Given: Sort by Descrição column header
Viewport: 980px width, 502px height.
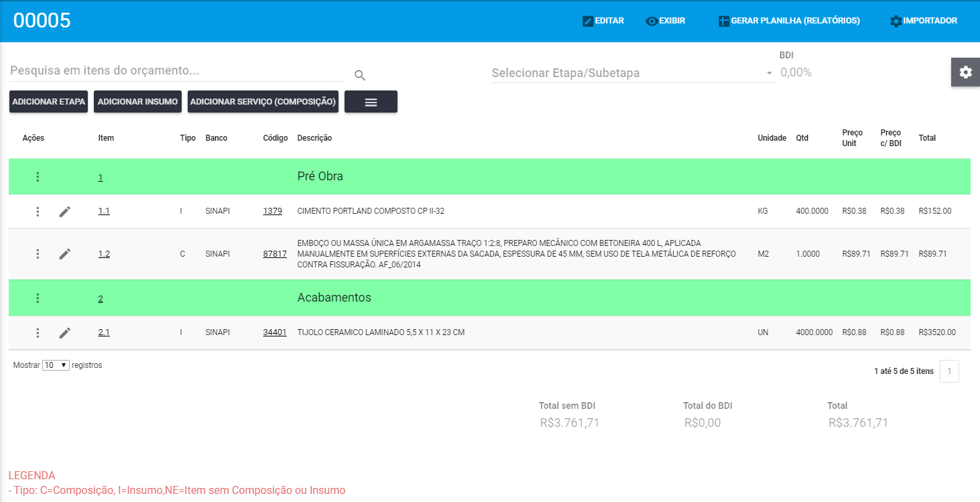Looking at the screenshot, I should (314, 138).
